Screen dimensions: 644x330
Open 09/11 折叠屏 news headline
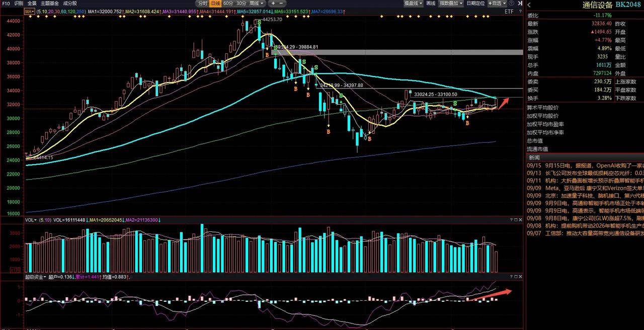click(x=586, y=180)
